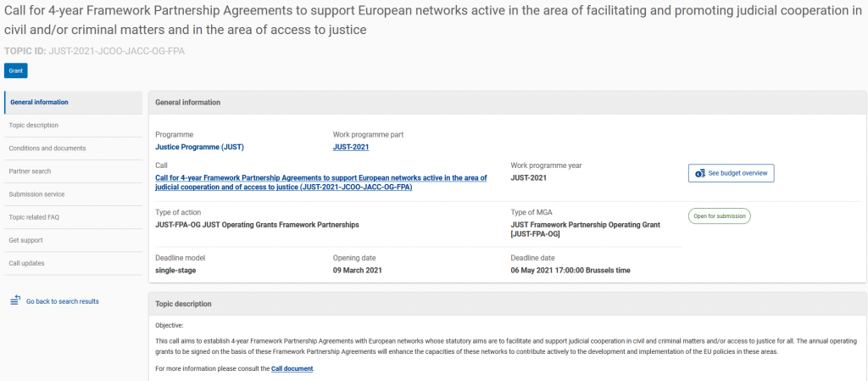The height and width of the screenshot is (381, 868).
Task: Select General information in the sidebar
Action: point(73,103)
